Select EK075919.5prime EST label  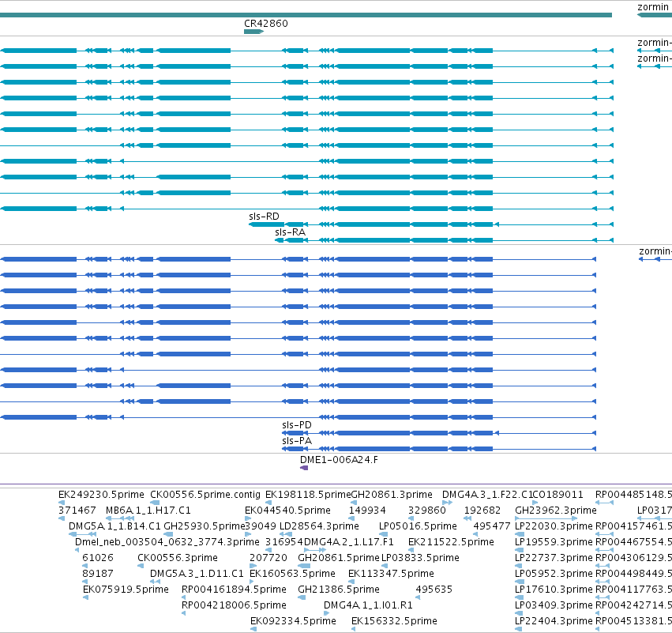(126, 590)
